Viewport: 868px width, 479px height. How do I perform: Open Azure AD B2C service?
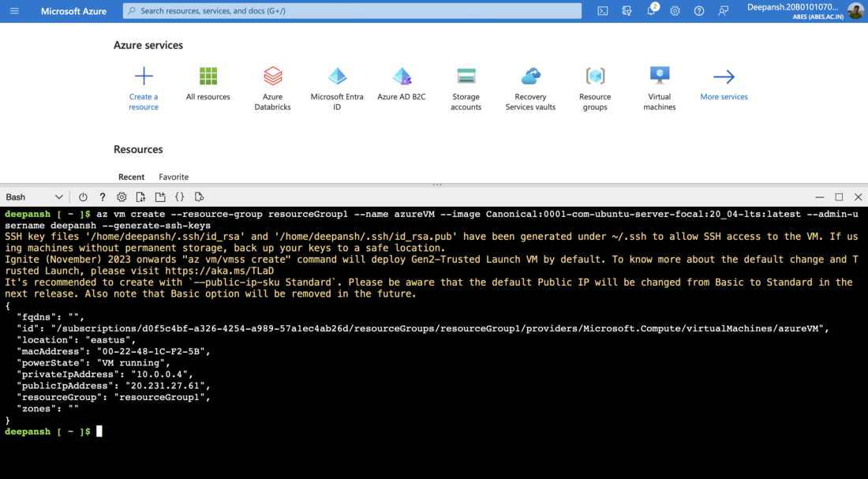click(x=402, y=83)
